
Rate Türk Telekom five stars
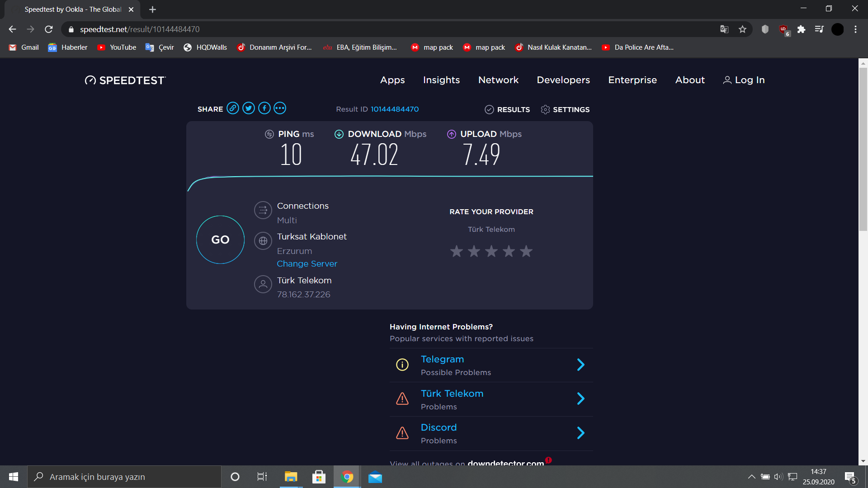[x=526, y=251]
